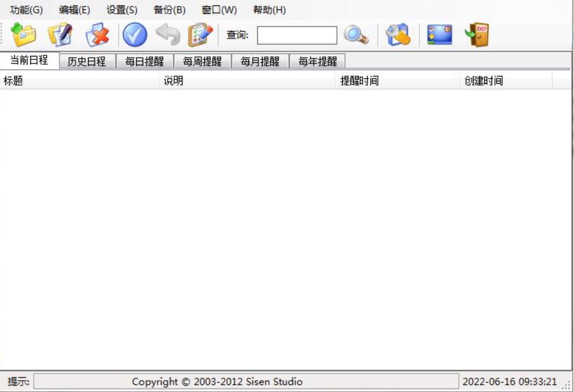
Task: Open the 备份(B) menu
Action: point(169,10)
